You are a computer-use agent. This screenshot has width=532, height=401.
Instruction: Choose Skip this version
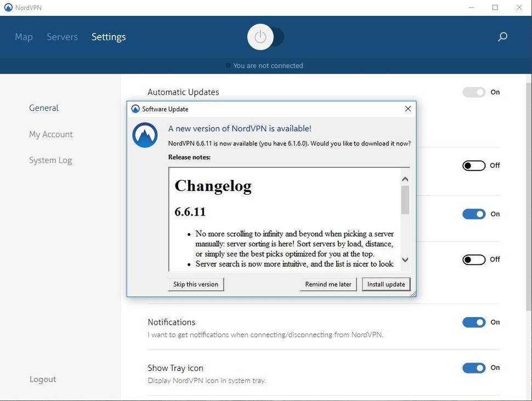[196, 284]
